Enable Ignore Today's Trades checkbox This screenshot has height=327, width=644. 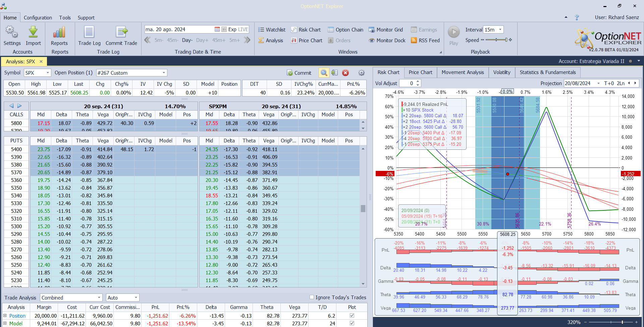[x=312, y=297]
